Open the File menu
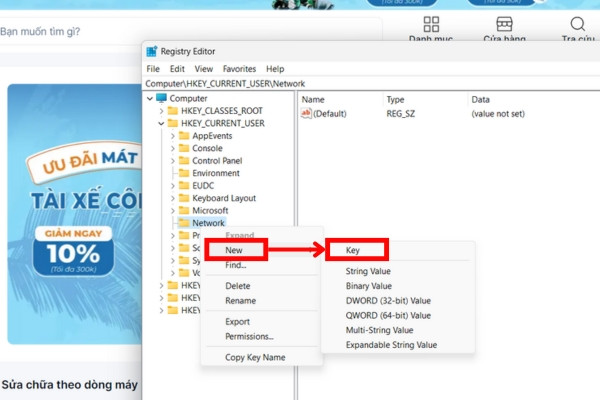This screenshot has width=600, height=400. click(153, 69)
